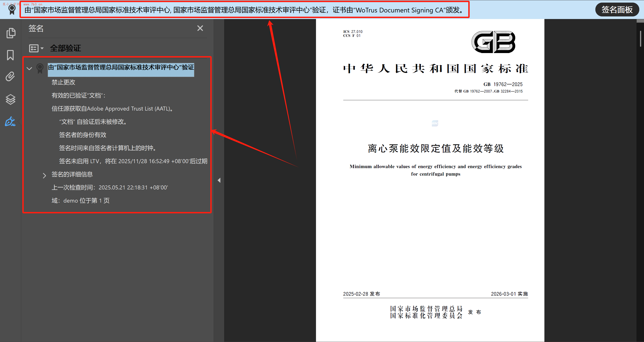644x342 pixels.
Task: Open the signature options list dropdown
Action: click(36, 48)
